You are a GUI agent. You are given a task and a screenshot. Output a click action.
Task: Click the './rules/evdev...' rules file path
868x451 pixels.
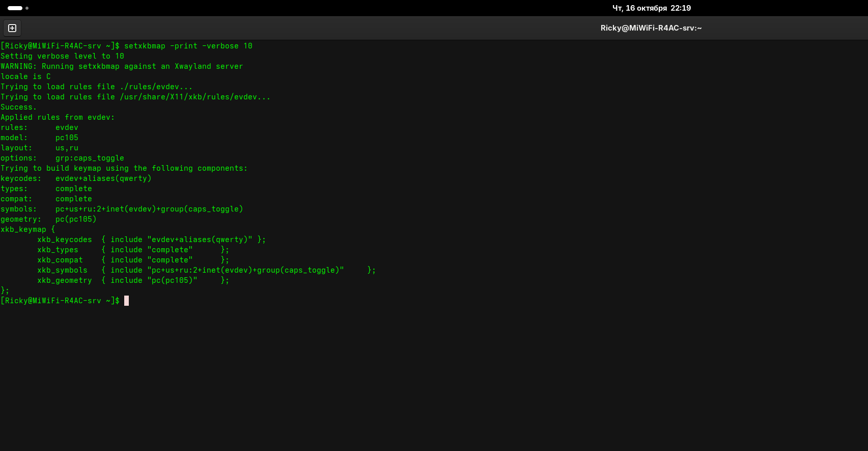[156, 87]
